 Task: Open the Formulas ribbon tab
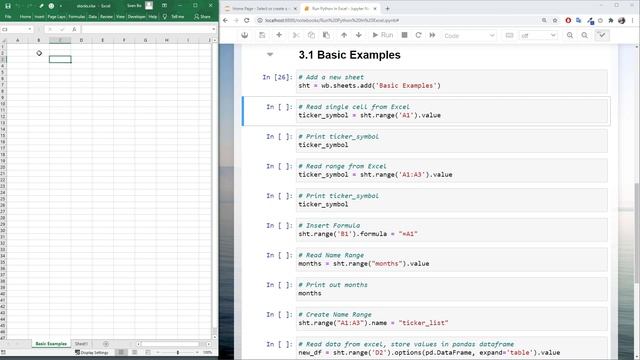tap(77, 17)
